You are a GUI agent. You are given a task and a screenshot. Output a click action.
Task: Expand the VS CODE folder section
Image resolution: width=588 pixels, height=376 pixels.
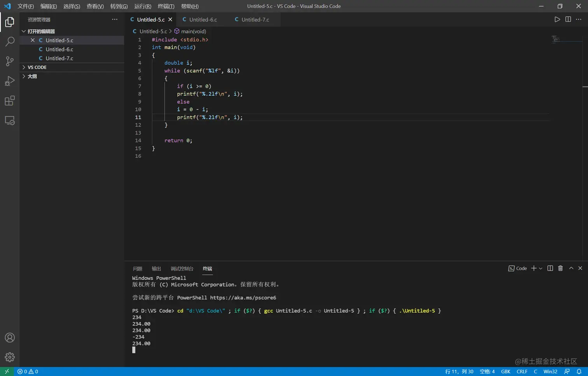tap(24, 67)
